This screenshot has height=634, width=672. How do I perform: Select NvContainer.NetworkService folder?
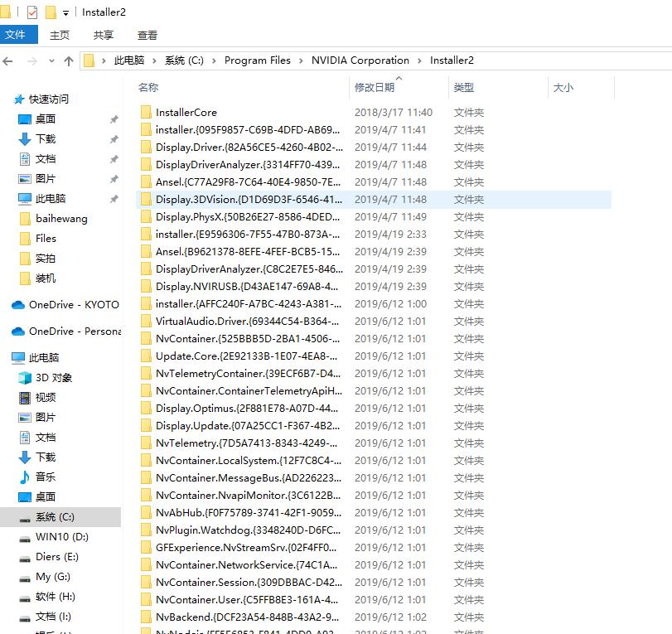(246, 565)
